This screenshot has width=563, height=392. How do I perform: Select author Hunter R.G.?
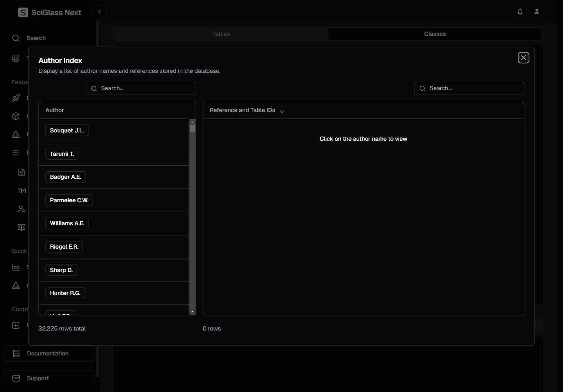[65, 293]
